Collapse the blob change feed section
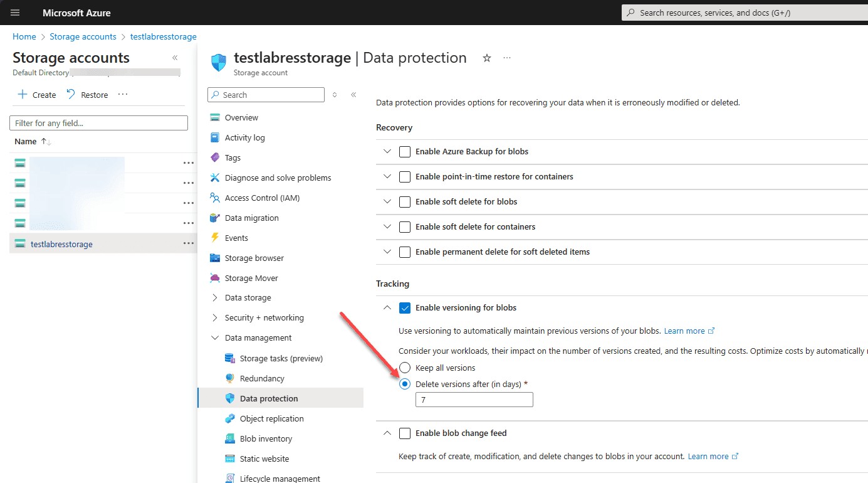The height and width of the screenshot is (483, 868). [x=387, y=433]
